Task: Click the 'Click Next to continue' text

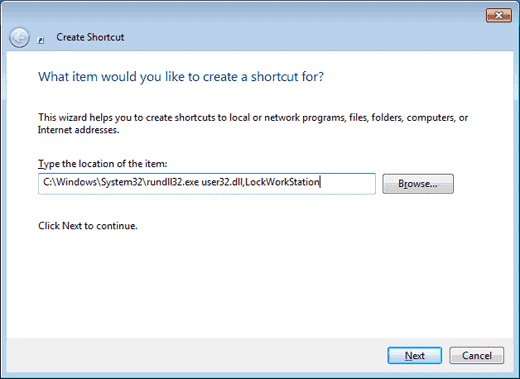Action: [88, 226]
